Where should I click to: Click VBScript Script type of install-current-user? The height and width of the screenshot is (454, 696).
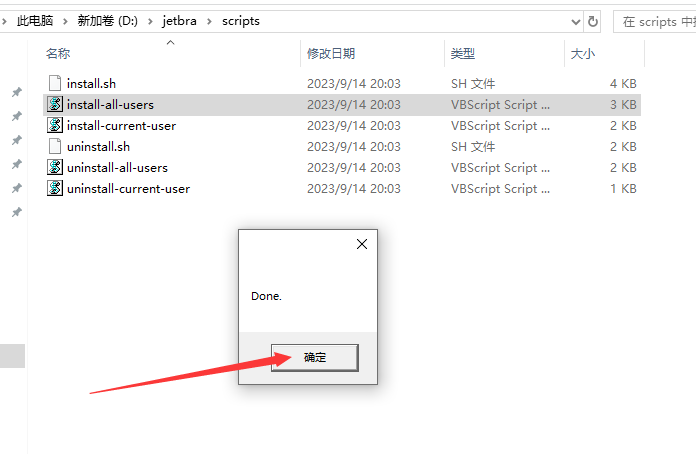[x=500, y=126]
